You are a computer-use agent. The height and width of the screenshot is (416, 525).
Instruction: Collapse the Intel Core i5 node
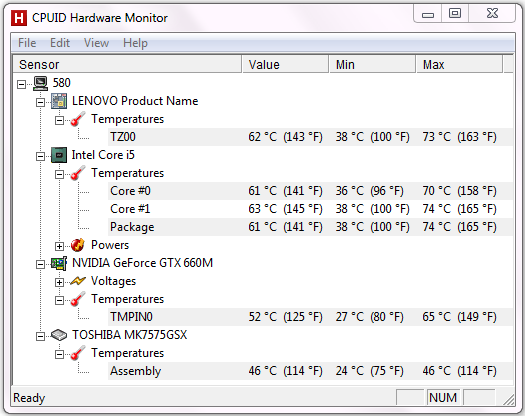(40, 156)
